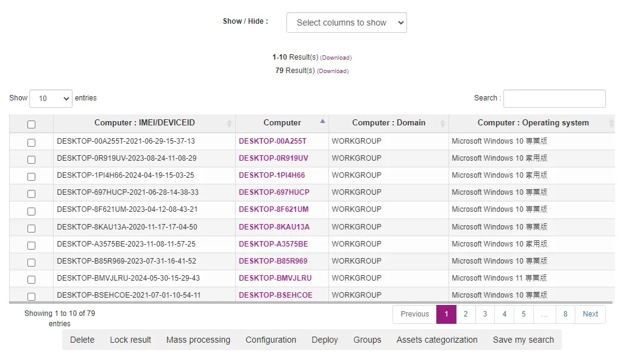
Task: Sort by Computer : Domain column arrows
Action: coord(442,123)
